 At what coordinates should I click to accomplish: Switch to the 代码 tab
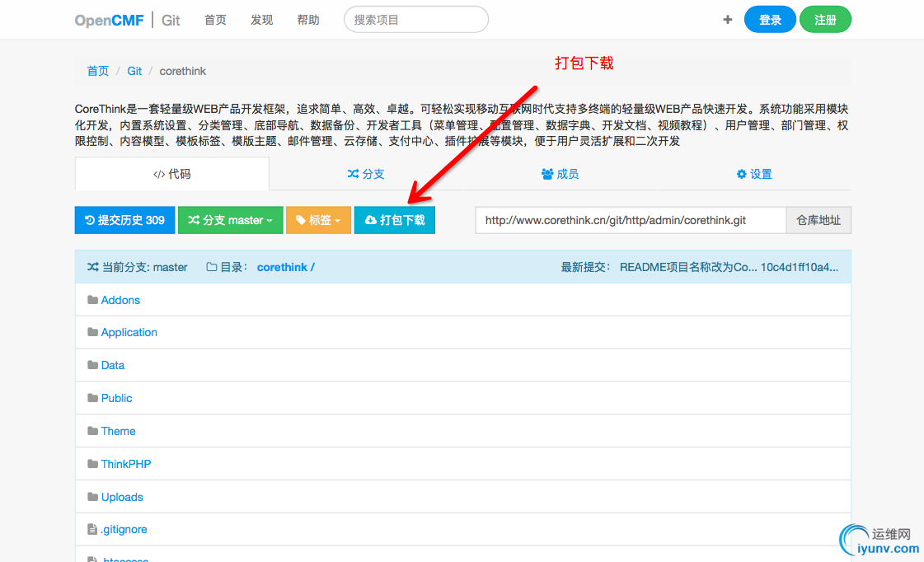(x=172, y=174)
